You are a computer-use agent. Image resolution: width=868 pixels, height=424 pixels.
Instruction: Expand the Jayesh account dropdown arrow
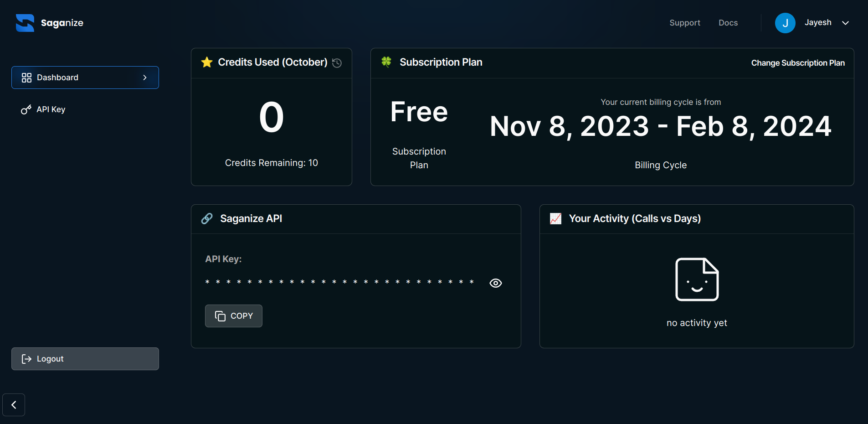pyautogui.click(x=845, y=23)
